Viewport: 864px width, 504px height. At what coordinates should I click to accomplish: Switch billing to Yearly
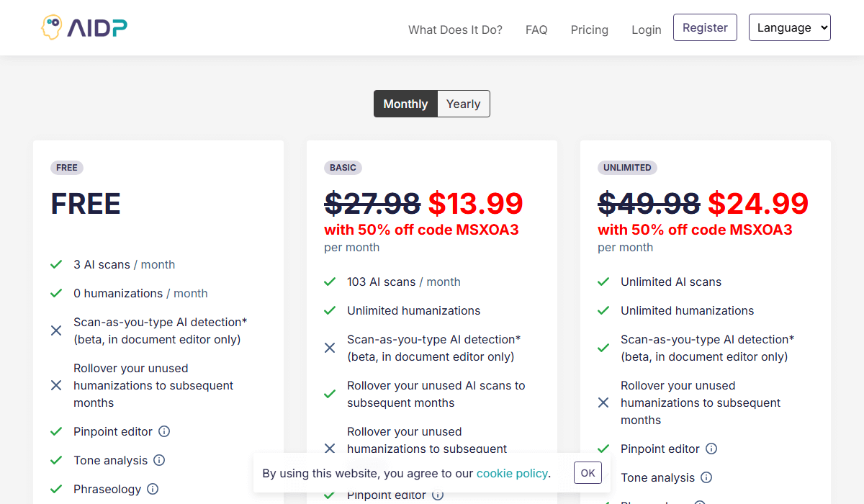click(463, 104)
